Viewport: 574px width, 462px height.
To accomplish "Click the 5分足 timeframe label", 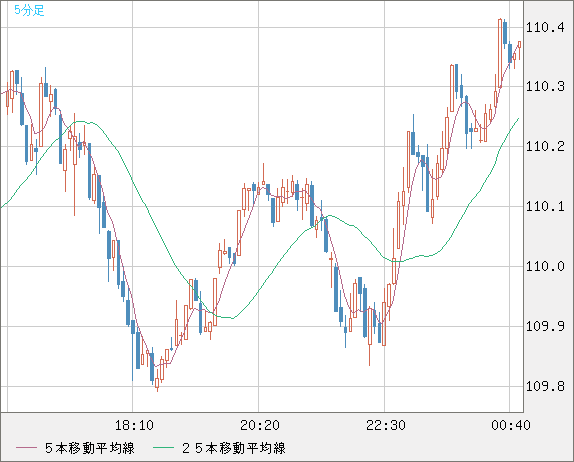I will pos(29,10).
